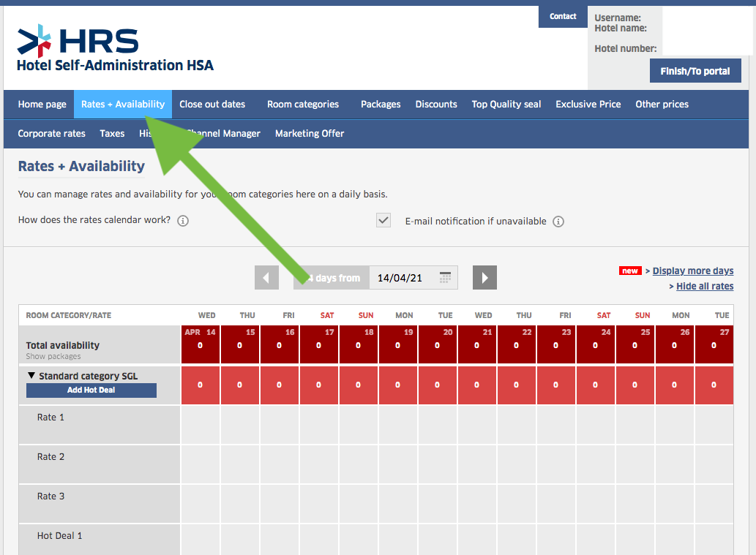The height and width of the screenshot is (555, 756).
Task: Click Finish/To portal button
Action: [695, 71]
